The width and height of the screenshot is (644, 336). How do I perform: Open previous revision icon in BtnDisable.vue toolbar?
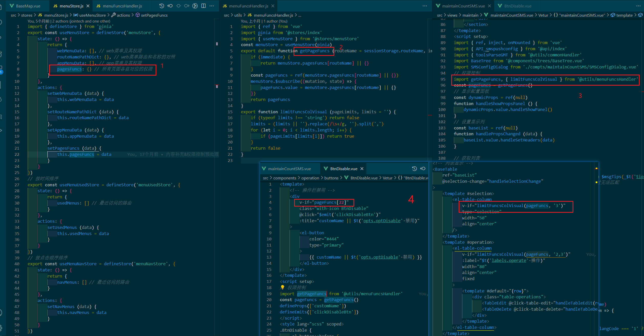click(423, 169)
